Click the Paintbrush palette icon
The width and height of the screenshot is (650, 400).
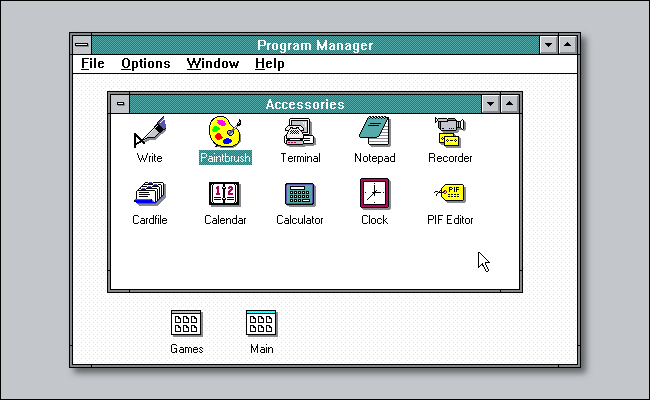(225, 133)
